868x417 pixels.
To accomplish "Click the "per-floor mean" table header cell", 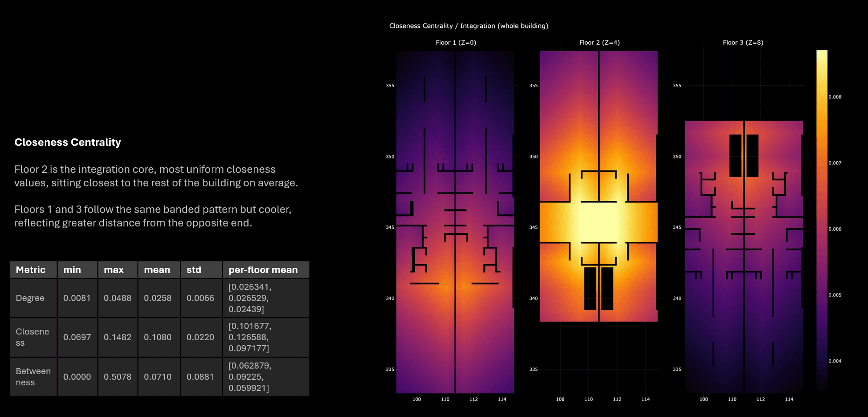I will [x=266, y=270].
